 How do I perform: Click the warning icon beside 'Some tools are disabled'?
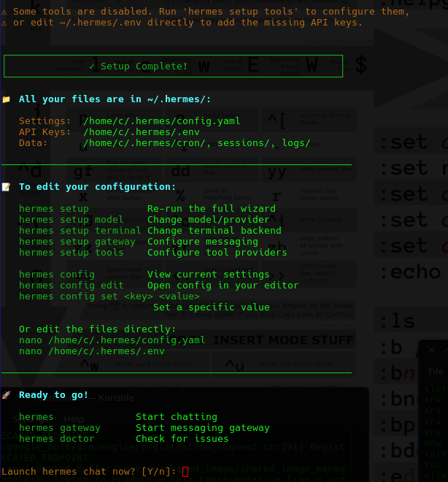[x=4, y=11]
